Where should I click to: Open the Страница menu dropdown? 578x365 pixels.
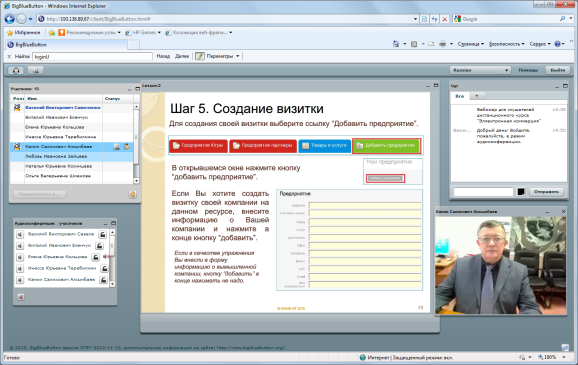[x=471, y=44]
